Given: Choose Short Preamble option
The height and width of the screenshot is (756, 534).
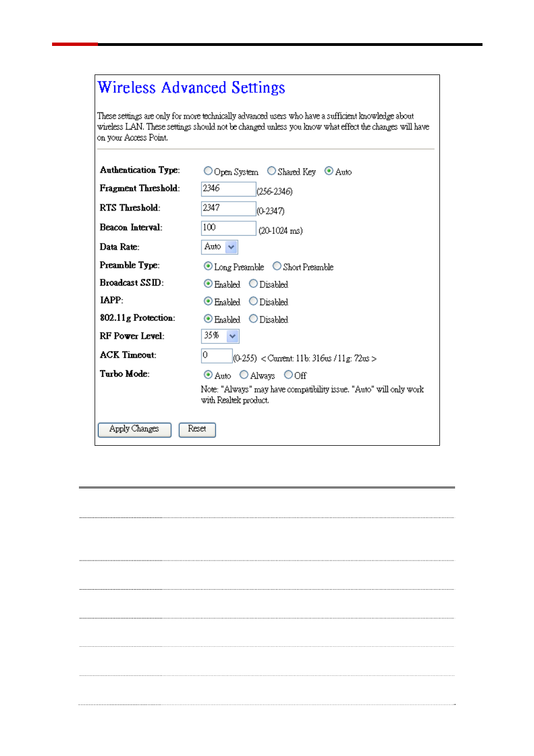Looking at the screenshot, I should pos(277,266).
